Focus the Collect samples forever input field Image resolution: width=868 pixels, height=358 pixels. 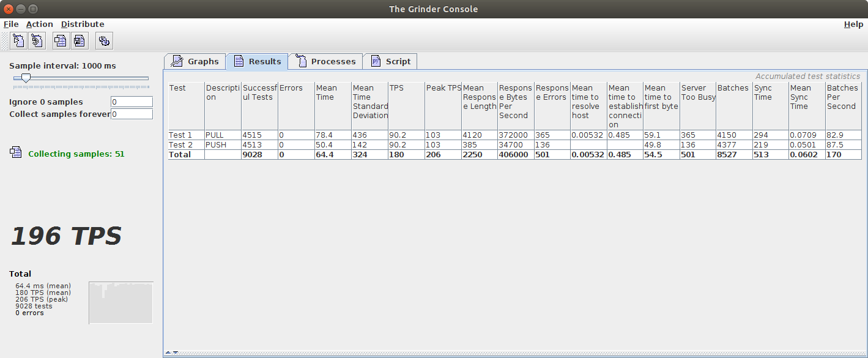click(132, 114)
